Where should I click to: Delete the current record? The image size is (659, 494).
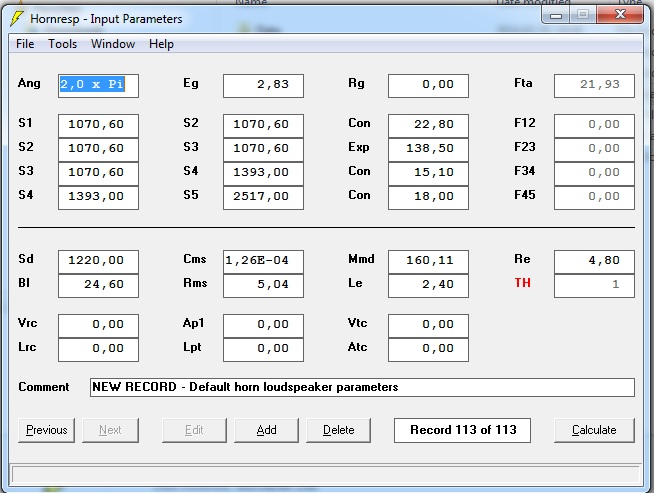(339, 430)
